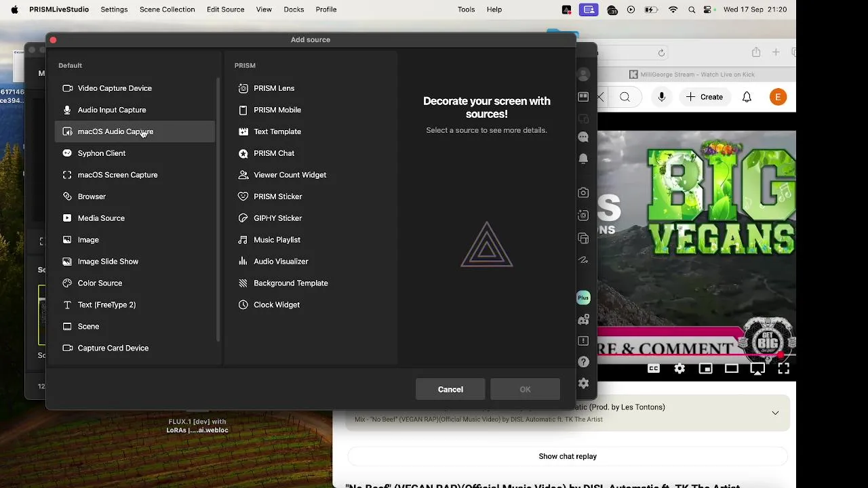Select macOS Audio Capture source
Screen dimensions: 868x488
[135, 131]
